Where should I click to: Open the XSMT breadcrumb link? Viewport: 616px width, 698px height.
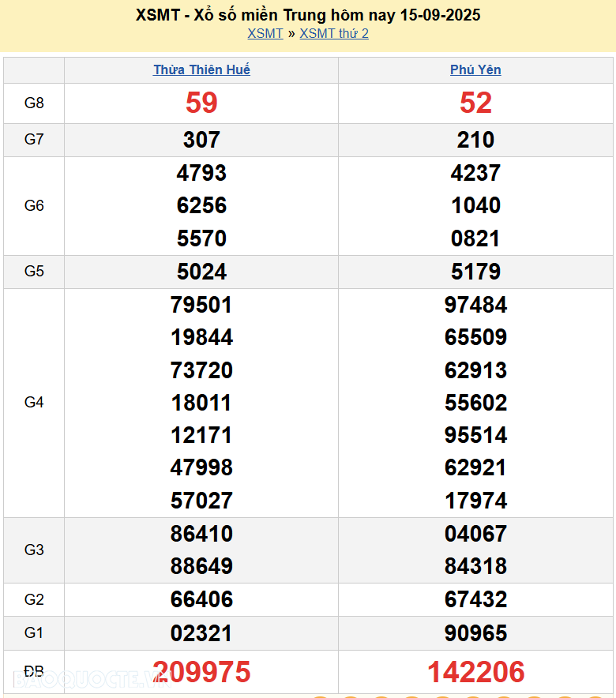pyautogui.click(x=265, y=33)
